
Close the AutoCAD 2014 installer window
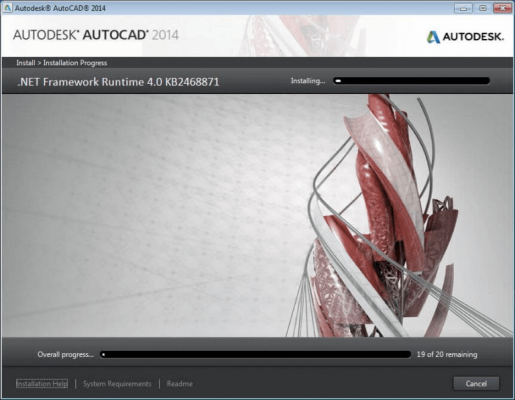502,8
